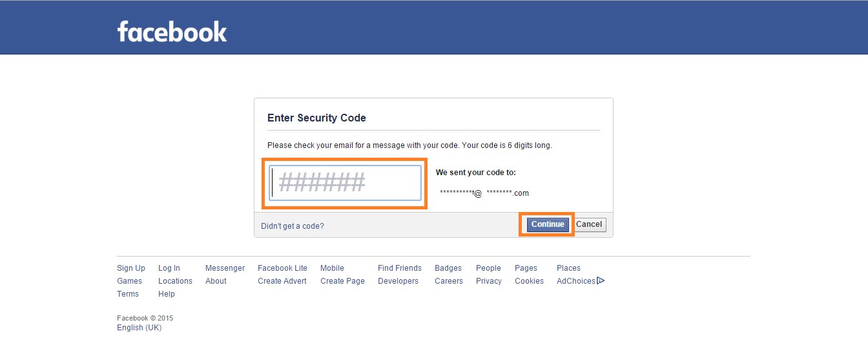Open the Sign Up footer link
Viewport: 868px width, 360px height.
[x=131, y=268]
